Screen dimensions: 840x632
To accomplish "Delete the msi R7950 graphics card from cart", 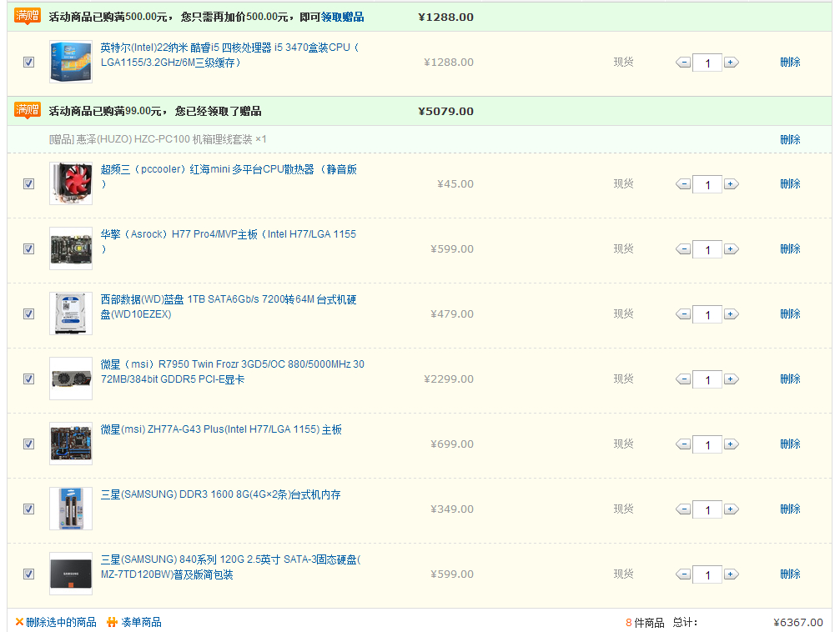I will (x=790, y=379).
